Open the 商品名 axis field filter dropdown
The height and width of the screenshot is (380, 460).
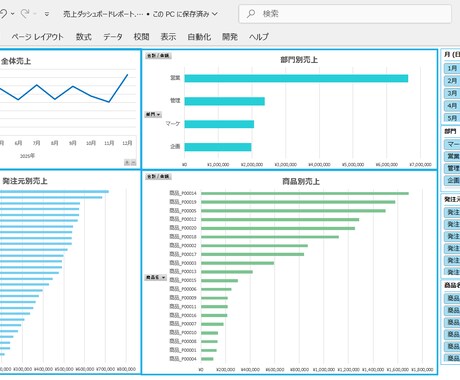156,277
